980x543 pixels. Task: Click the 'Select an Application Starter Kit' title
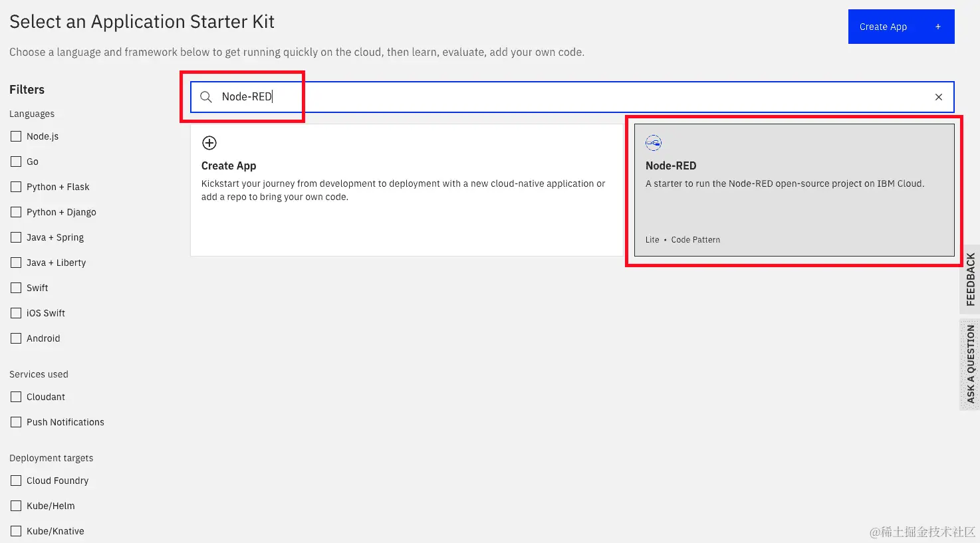142,22
